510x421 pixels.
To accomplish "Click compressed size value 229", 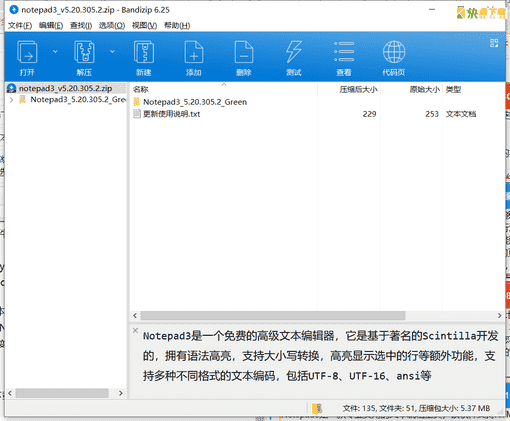I will (369, 114).
